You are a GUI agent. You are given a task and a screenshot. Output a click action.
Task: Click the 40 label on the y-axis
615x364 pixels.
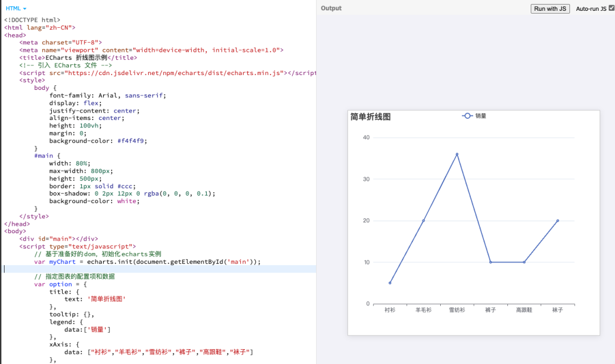point(366,138)
